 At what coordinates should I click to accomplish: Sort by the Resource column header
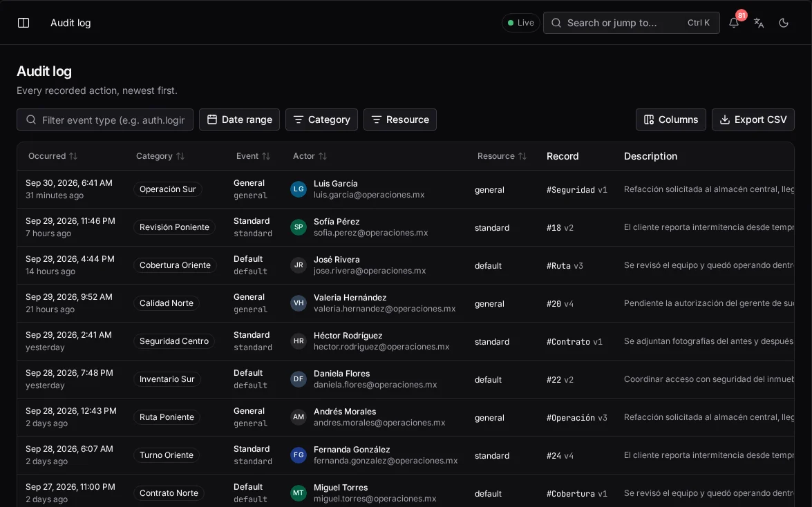coord(502,156)
